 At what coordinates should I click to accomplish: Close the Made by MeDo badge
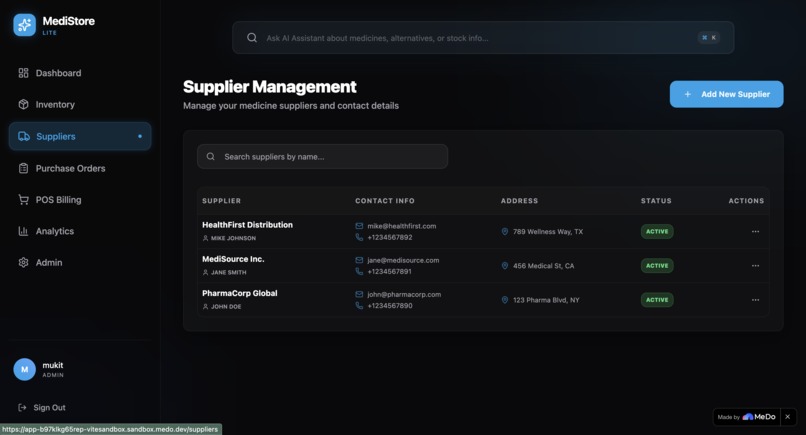(787, 416)
